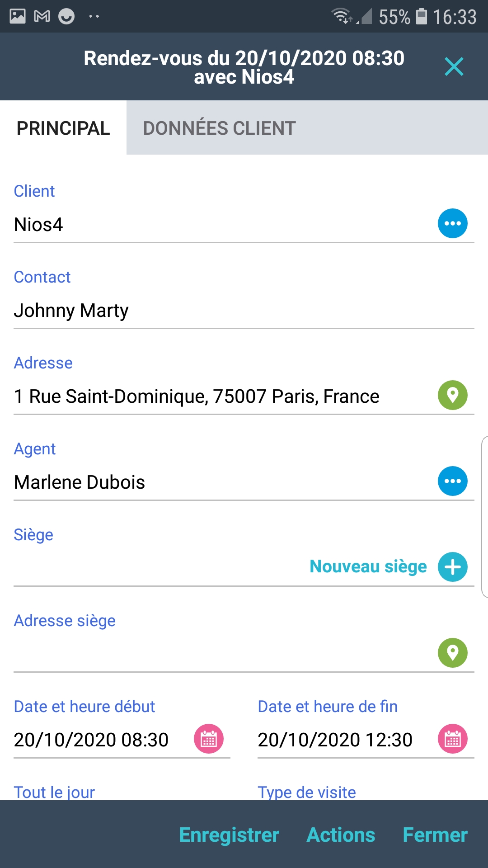Viewport: 488px width, 868px height.
Task: Switch to the DONNÉES CLIENT tab
Action: [219, 128]
